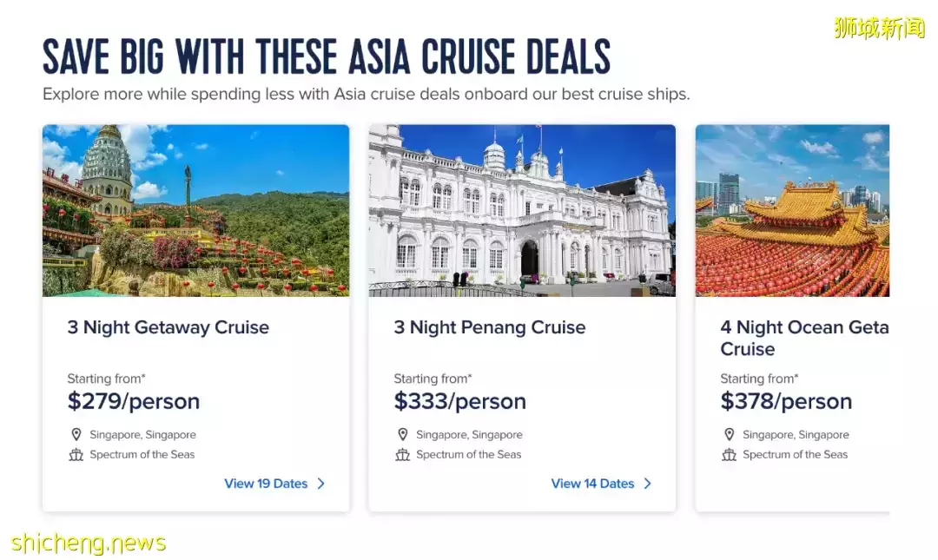This screenshot has width=938, height=560.
Task: Select the temple hillside photo thumbnail
Action: coord(195,211)
